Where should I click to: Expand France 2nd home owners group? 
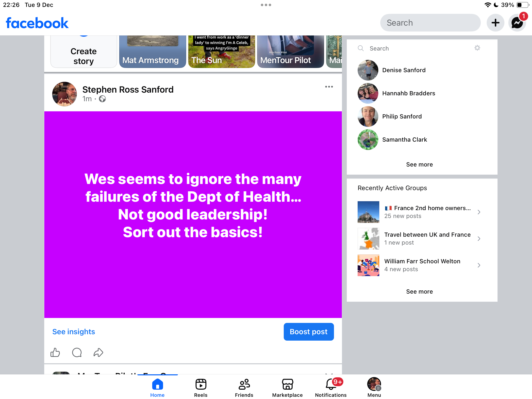point(479,212)
